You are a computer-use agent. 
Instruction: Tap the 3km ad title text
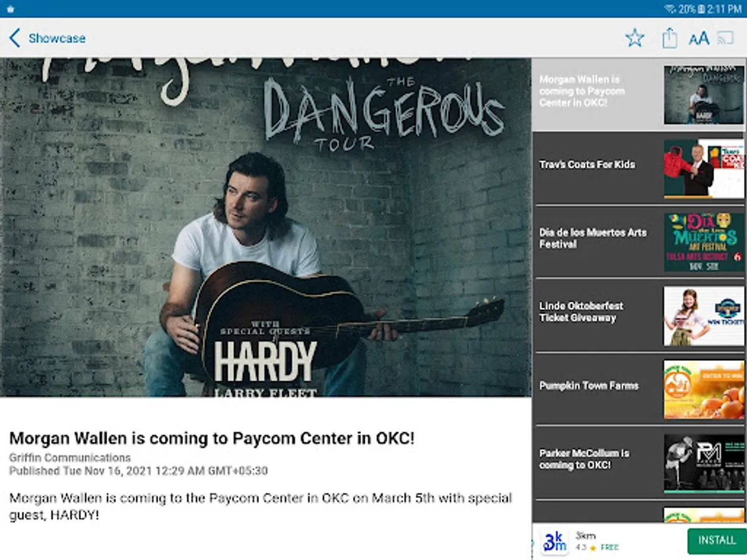(x=586, y=535)
